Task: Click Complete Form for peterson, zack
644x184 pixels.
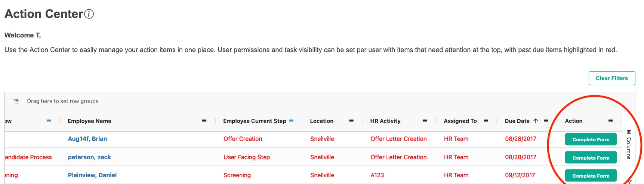Action: 591,158
